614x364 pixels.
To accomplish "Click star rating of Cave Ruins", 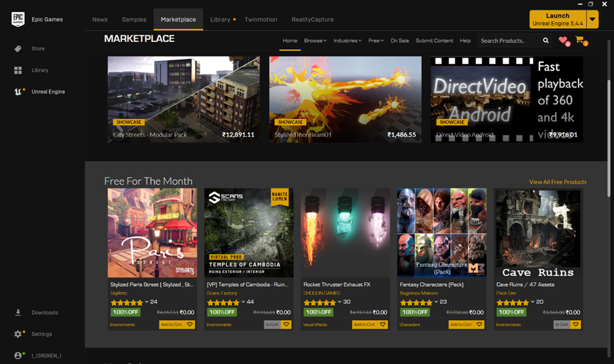I will [513, 302].
